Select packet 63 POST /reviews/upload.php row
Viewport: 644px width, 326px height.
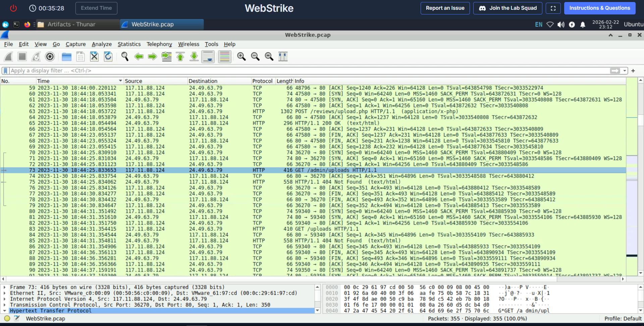coord(313,111)
